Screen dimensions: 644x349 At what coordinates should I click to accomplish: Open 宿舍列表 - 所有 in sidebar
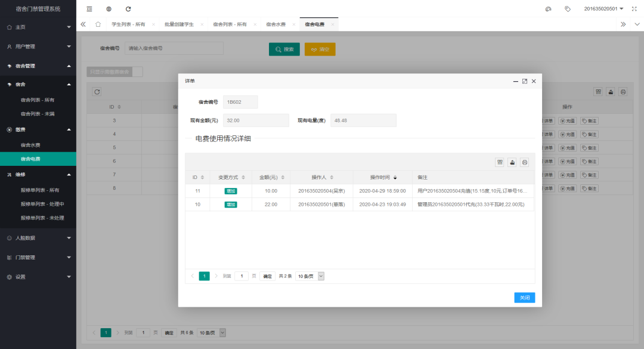pos(38,100)
